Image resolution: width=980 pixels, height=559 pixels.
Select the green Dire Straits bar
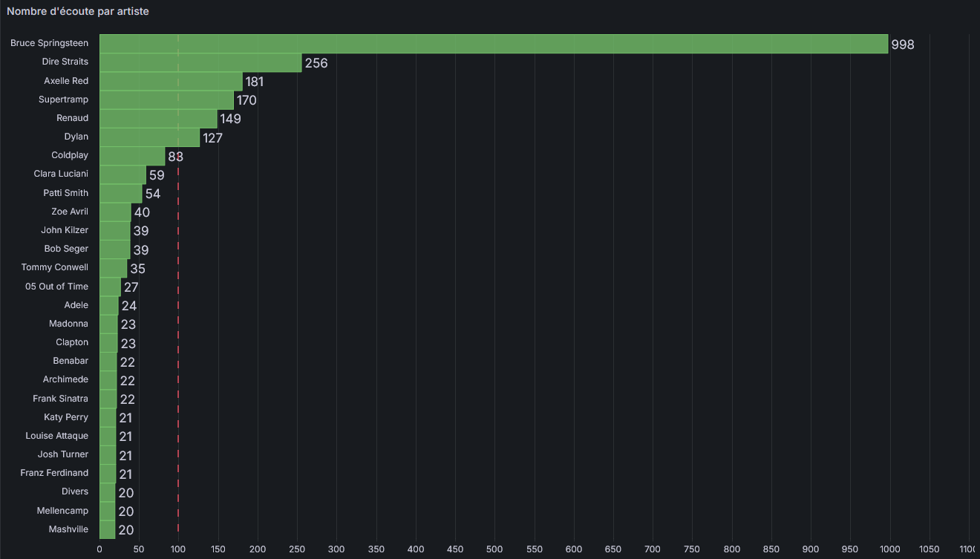click(200, 62)
